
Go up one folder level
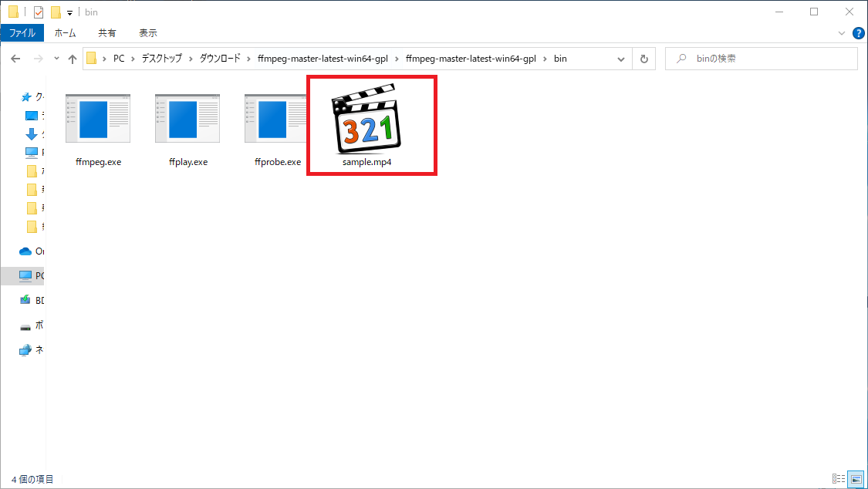(x=73, y=59)
